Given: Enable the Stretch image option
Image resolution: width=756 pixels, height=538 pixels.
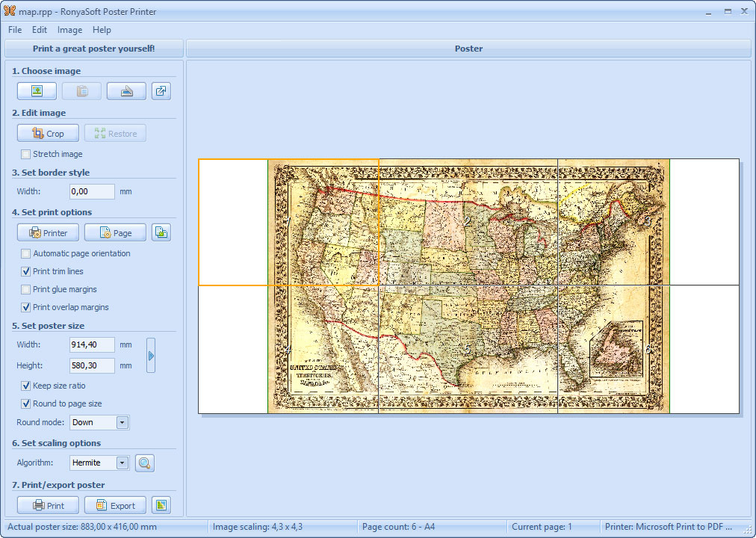Looking at the screenshot, I should tap(25, 154).
